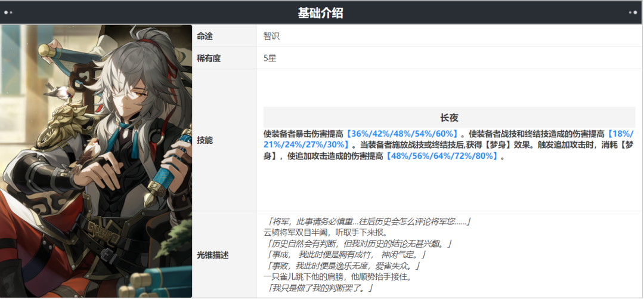Click the 5星 rarity value
Image resolution: width=644 pixels, height=299 pixels.
click(270, 58)
